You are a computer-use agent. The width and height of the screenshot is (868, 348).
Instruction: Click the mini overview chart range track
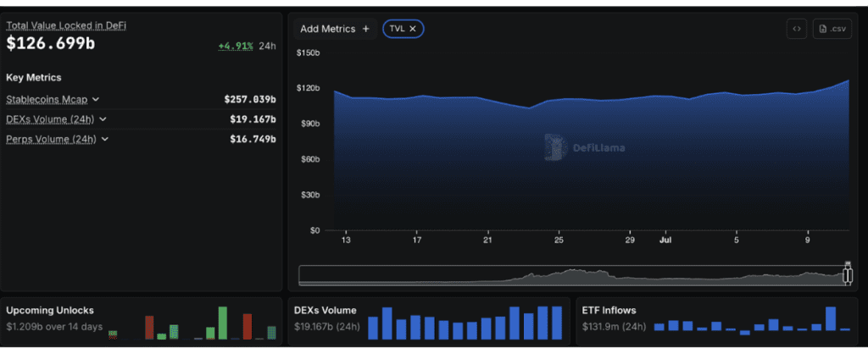tap(572, 275)
